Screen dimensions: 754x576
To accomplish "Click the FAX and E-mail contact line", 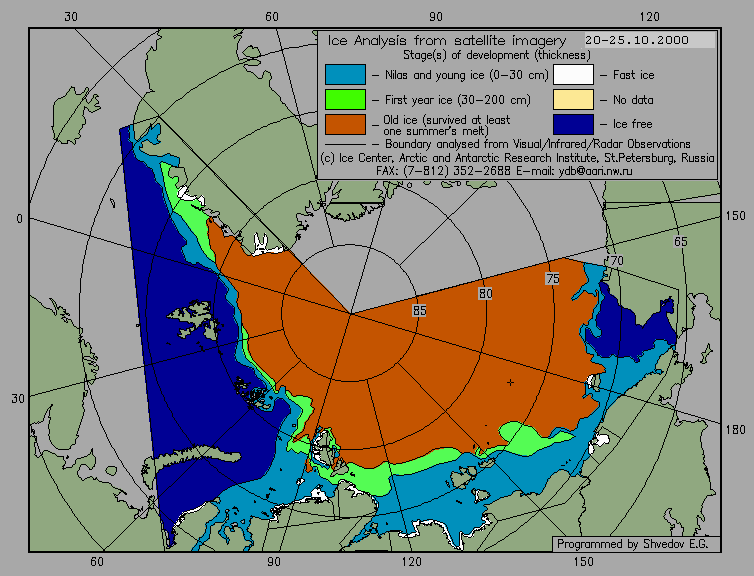I will coord(504,171).
